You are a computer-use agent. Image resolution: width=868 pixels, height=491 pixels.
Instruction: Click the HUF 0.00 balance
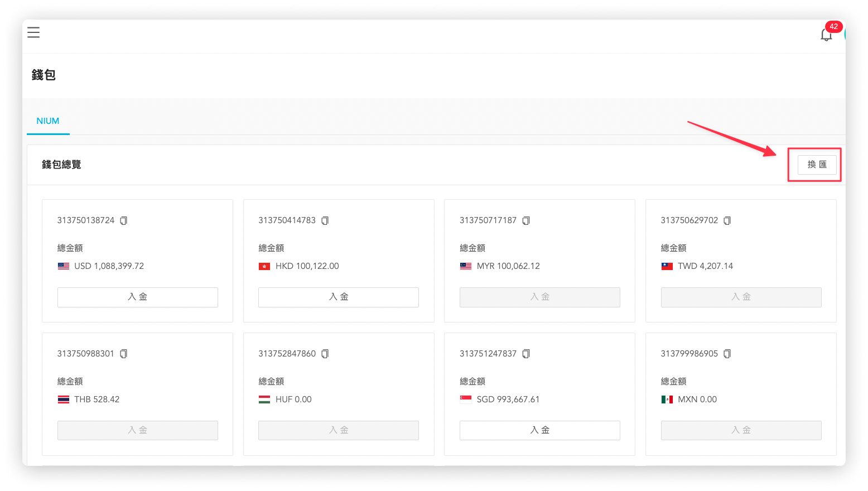(293, 399)
